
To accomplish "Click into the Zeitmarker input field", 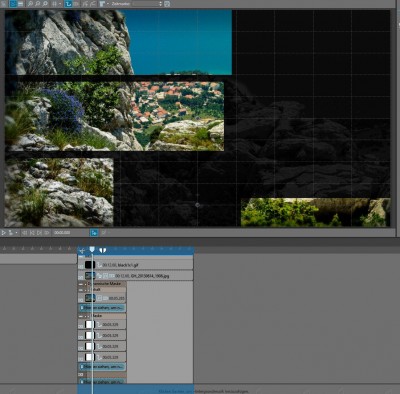I will [145, 4].
